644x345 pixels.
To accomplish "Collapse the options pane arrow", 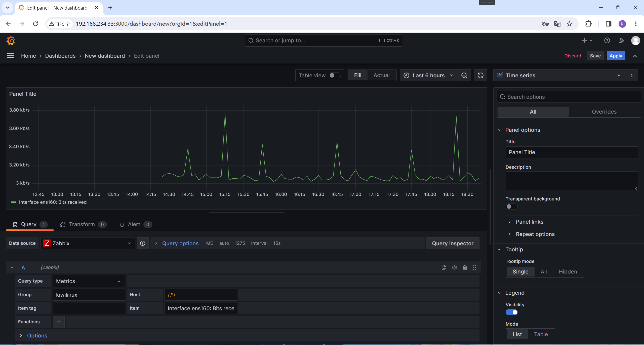I will point(631,75).
